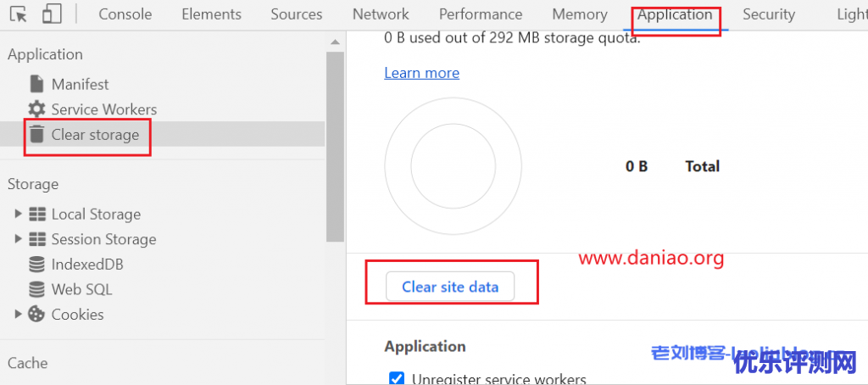The width and height of the screenshot is (868, 385).
Task: Select the inspect element cursor icon
Action: click(x=19, y=14)
